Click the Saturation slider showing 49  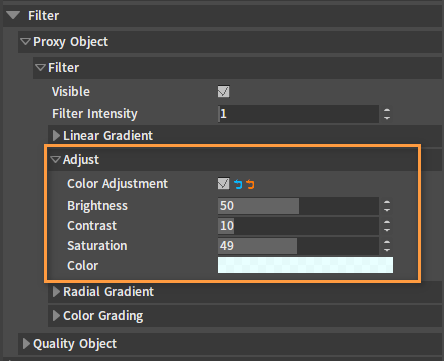298,246
